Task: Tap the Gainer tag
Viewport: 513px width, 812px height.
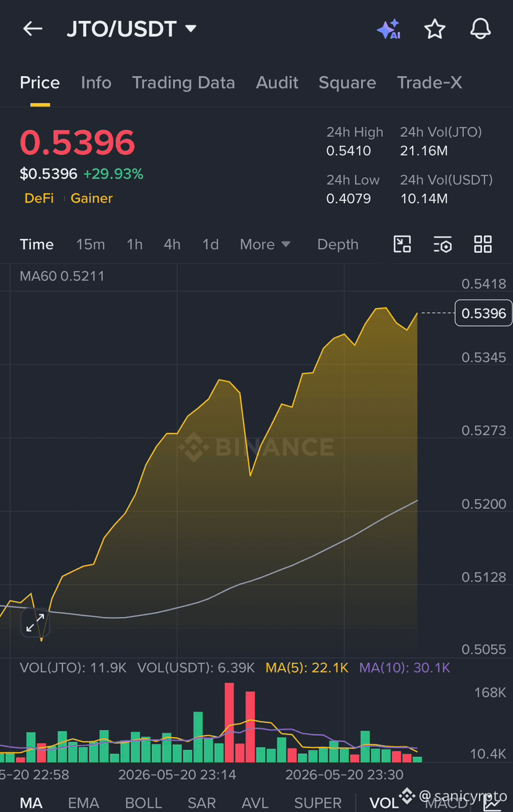Action: click(x=92, y=198)
